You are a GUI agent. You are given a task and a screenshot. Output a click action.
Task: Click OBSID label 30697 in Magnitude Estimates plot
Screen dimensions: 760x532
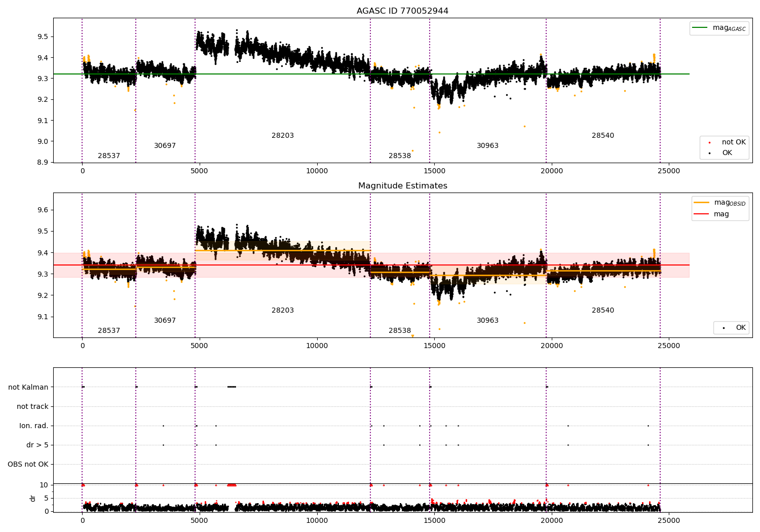click(x=165, y=321)
